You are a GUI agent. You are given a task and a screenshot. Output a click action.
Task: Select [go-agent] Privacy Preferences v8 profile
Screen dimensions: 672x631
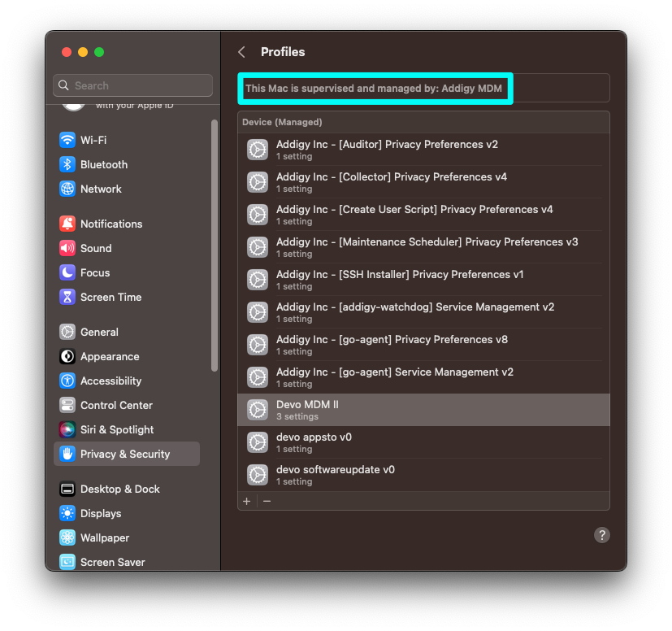pos(423,345)
